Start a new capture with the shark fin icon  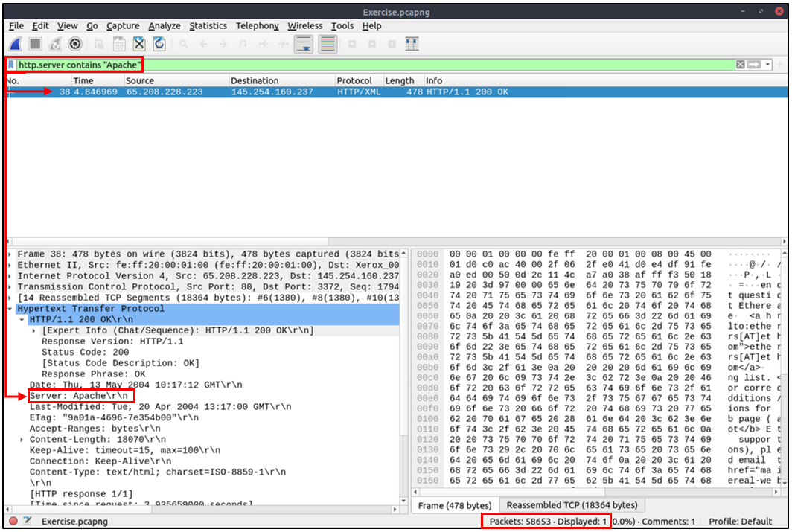click(16, 45)
